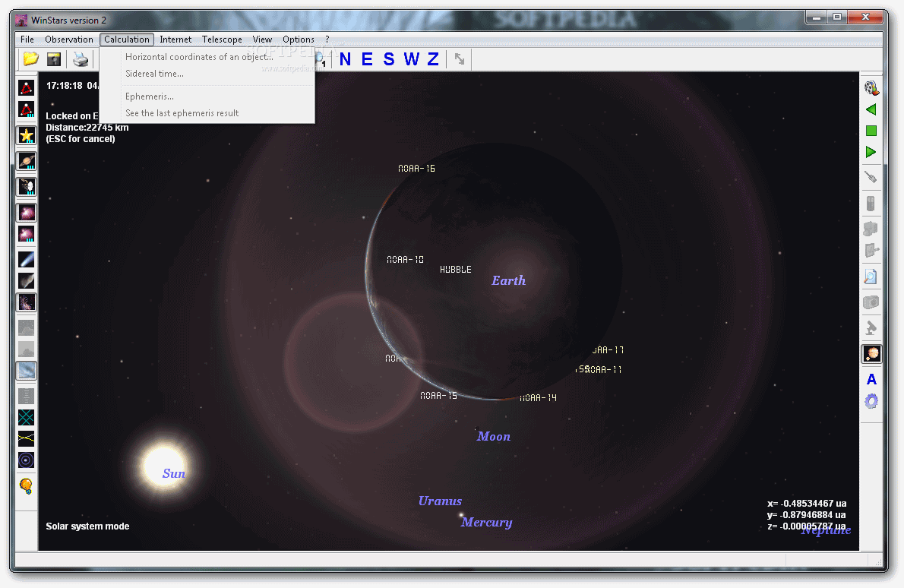The height and width of the screenshot is (588, 904).
Task: Stop animation with green square button
Action: [x=871, y=131]
